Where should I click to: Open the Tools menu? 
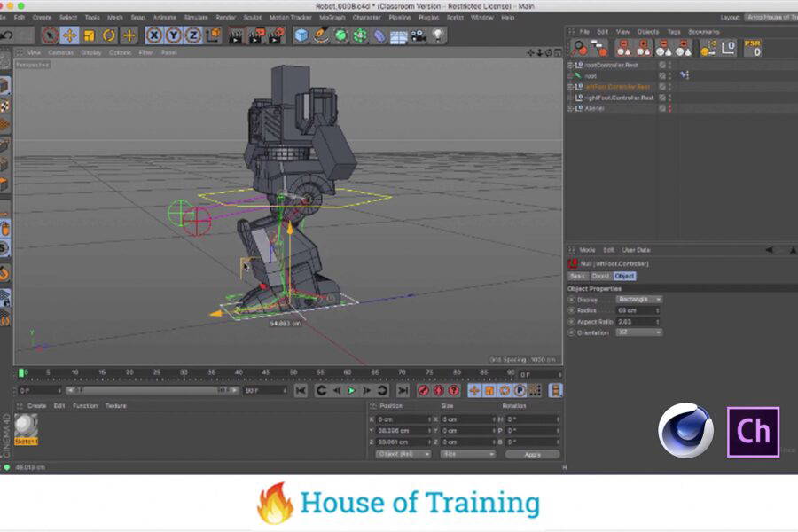pyautogui.click(x=92, y=18)
